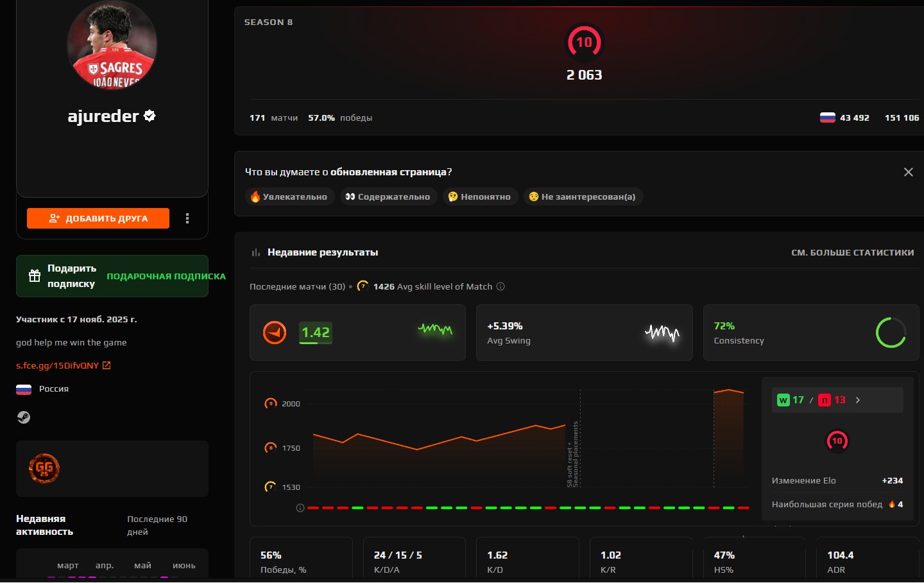Click info icon after Avg skill level of Match

pos(501,286)
